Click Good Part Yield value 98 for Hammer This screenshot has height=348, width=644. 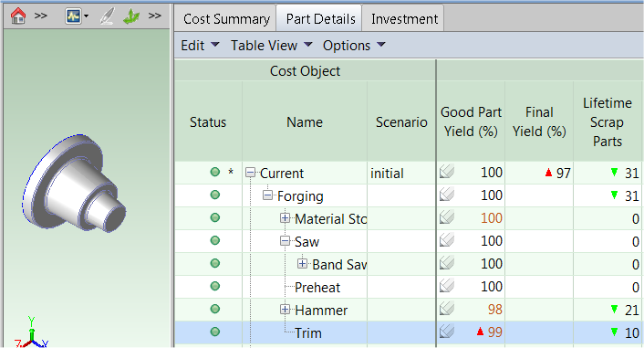coord(495,310)
